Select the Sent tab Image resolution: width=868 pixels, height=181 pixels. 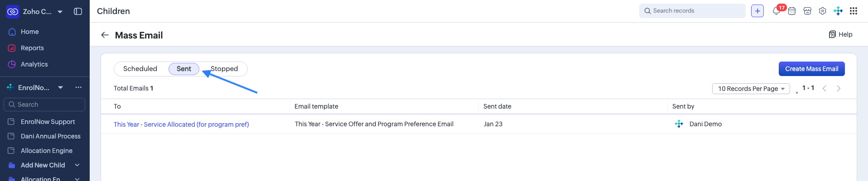184,69
